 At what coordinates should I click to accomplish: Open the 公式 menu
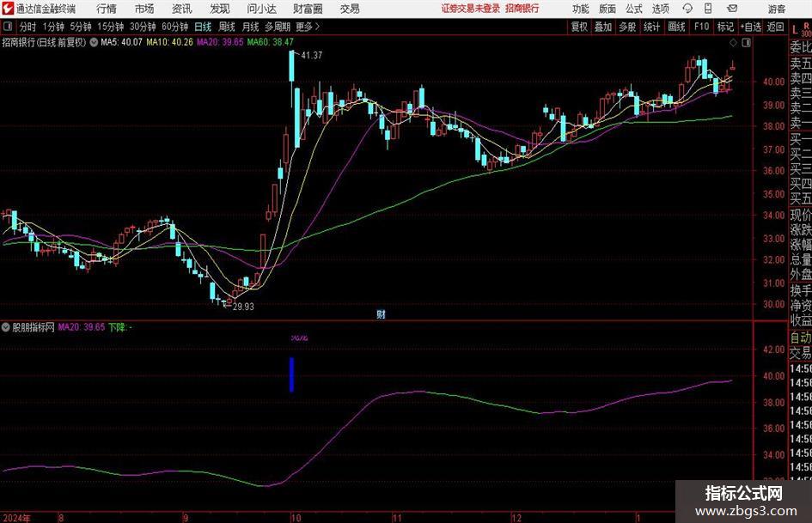(x=634, y=9)
